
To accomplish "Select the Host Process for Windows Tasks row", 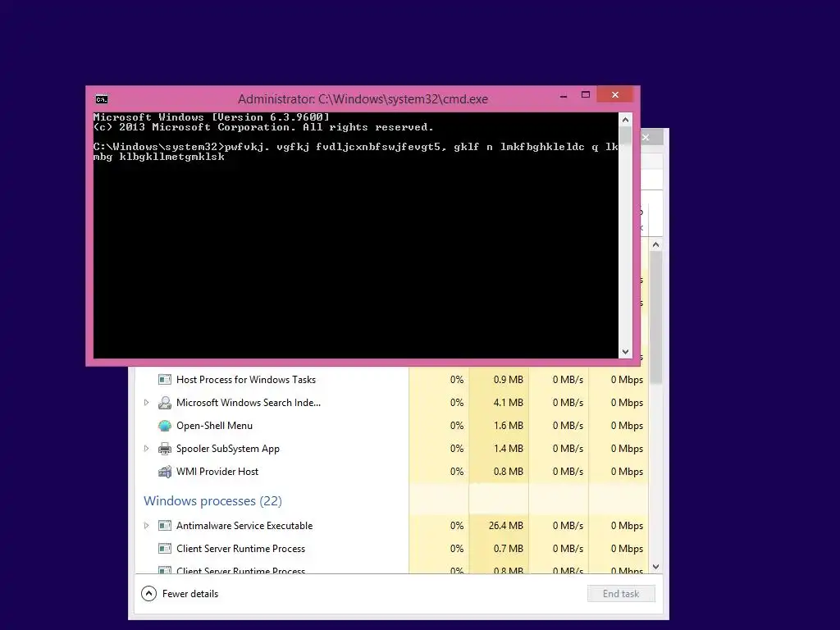I will [x=391, y=380].
